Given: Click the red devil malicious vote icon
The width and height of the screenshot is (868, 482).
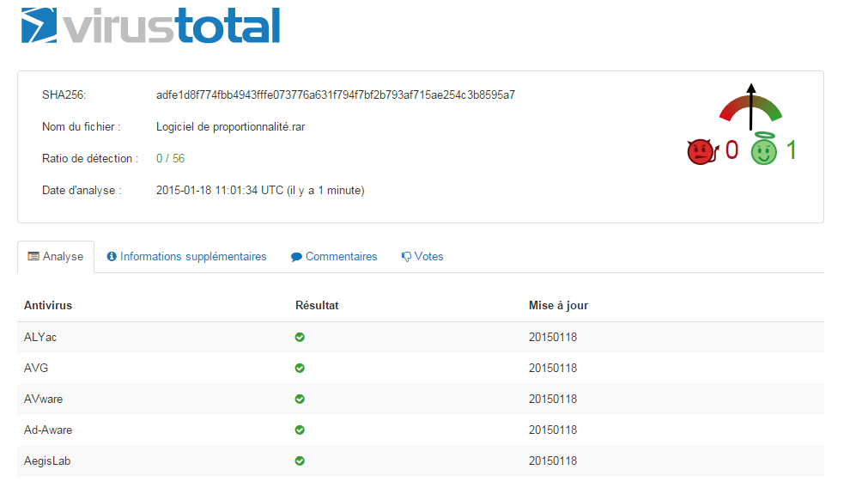Looking at the screenshot, I should tap(702, 151).
